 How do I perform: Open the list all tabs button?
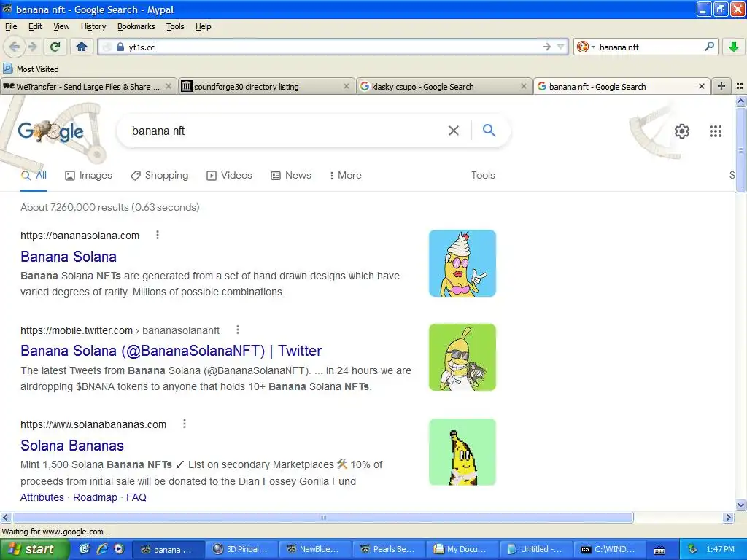pyautogui.click(x=740, y=86)
